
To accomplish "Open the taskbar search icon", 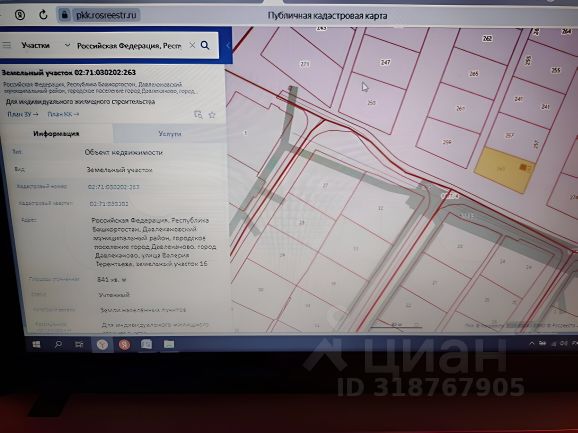I will 58,344.
